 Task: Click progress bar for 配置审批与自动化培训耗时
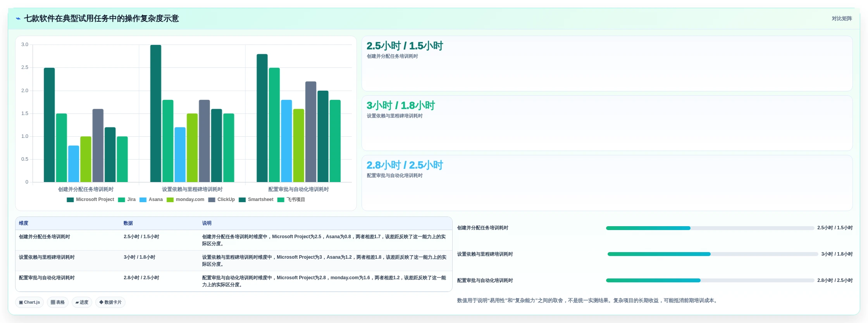pyautogui.click(x=710, y=280)
